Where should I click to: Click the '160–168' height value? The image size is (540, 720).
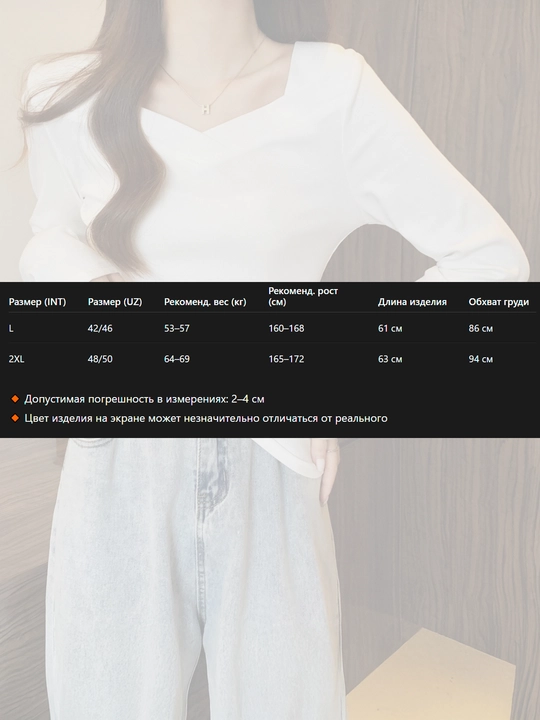coord(286,328)
